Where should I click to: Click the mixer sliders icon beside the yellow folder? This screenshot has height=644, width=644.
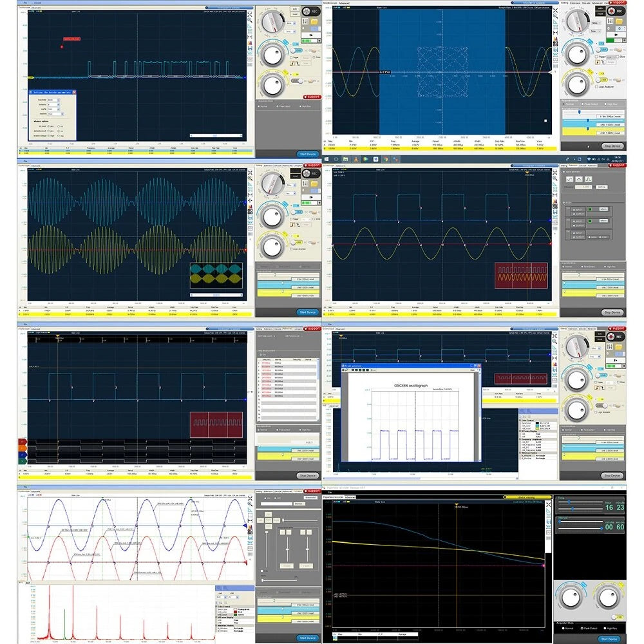[610, 21]
